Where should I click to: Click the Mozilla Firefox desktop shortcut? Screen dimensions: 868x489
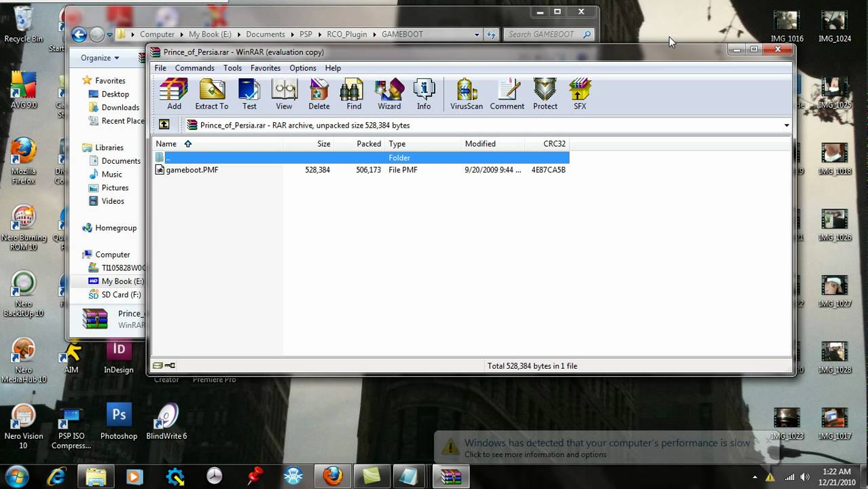23,161
